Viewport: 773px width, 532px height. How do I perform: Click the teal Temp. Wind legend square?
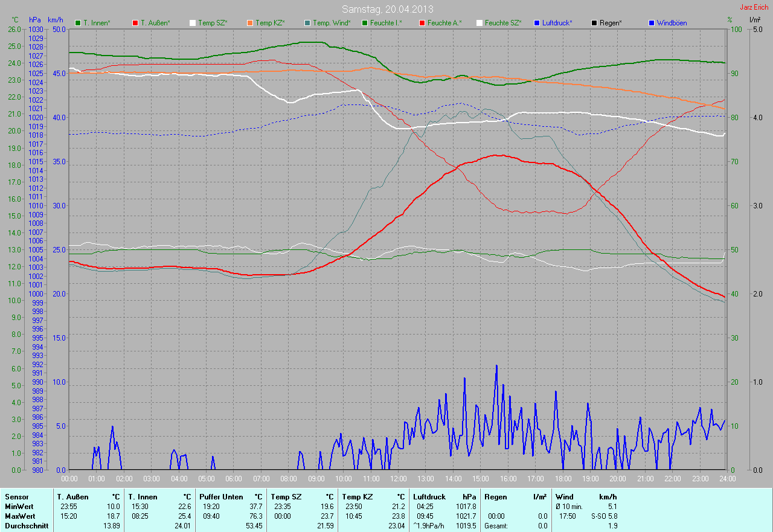(307, 23)
